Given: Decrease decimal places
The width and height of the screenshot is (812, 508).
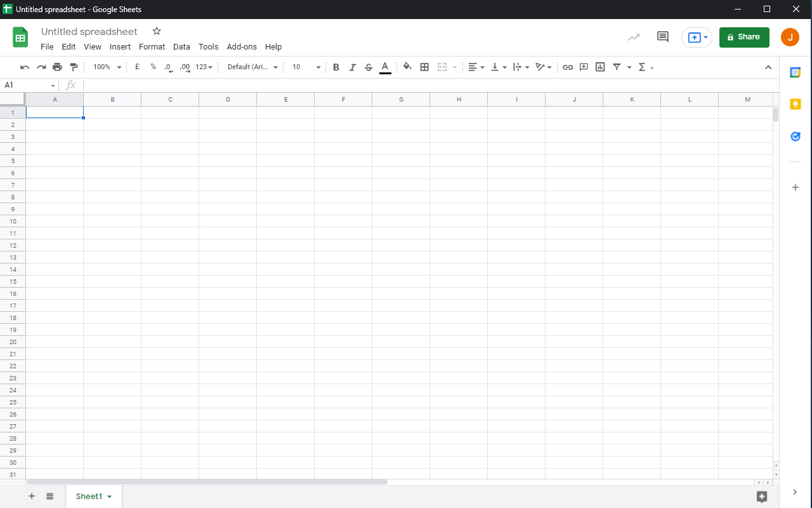Looking at the screenshot, I should click(x=167, y=67).
